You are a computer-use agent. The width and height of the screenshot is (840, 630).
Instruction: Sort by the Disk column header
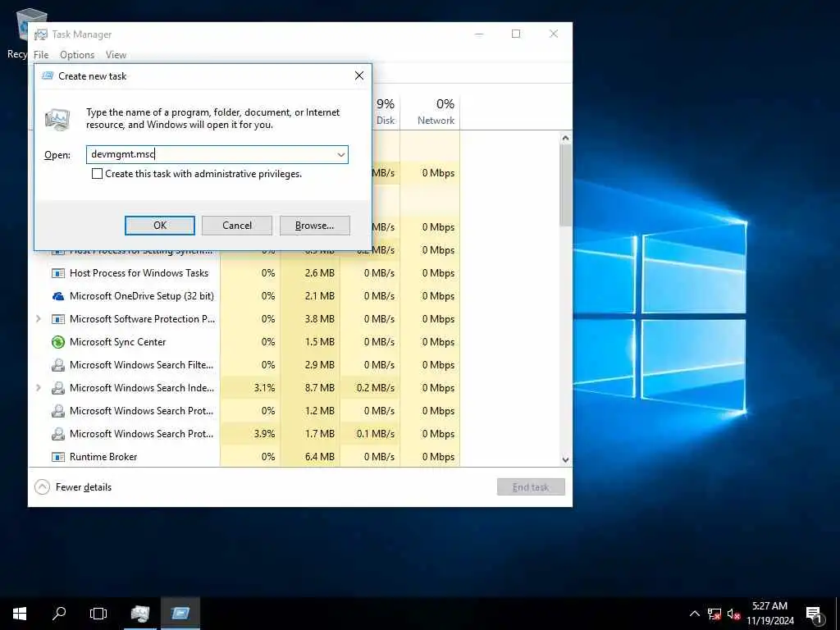(386, 112)
